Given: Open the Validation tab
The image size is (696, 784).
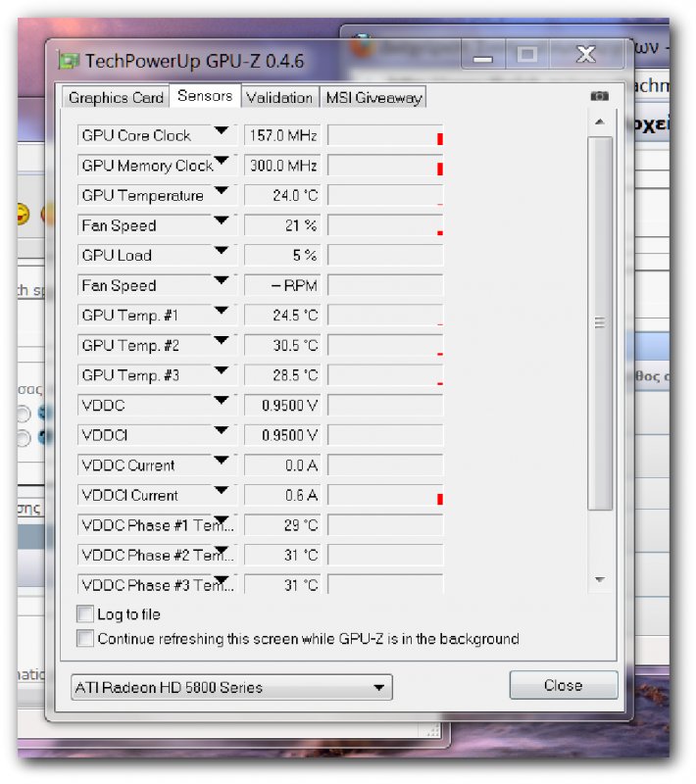Looking at the screenshot, I should (279, 97).
